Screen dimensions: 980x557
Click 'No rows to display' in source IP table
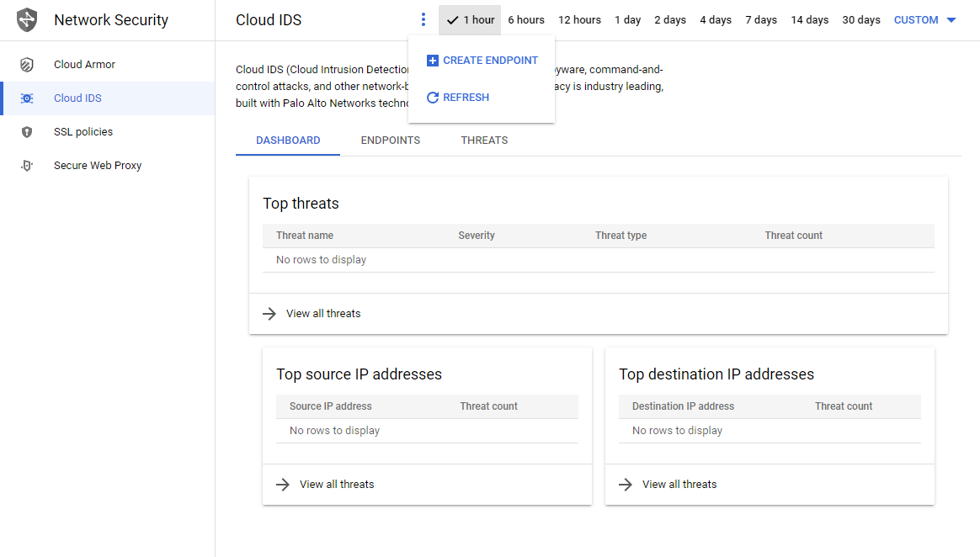click(x=334, y=431)
